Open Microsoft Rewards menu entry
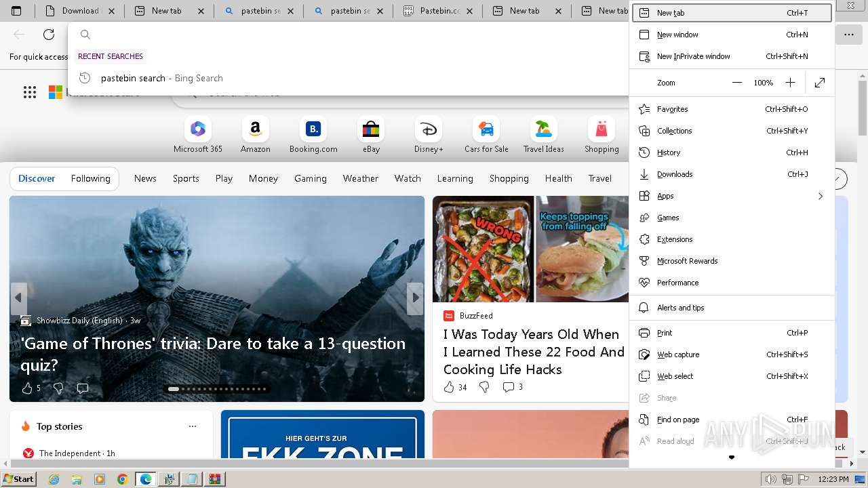Image resolution: width=868 pixels, height=488 pixels. click(732, 261)
